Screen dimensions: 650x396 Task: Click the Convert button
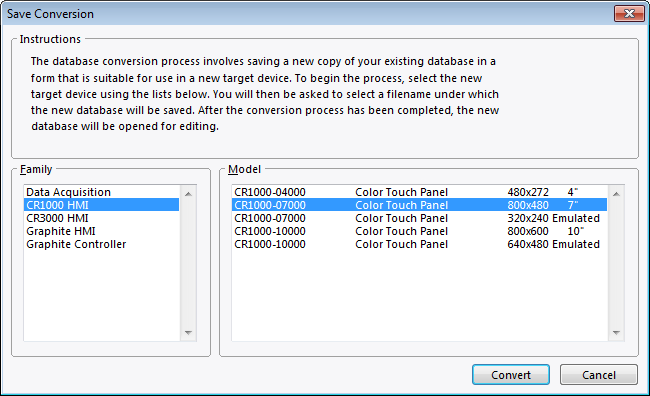[x=511, y=374]
